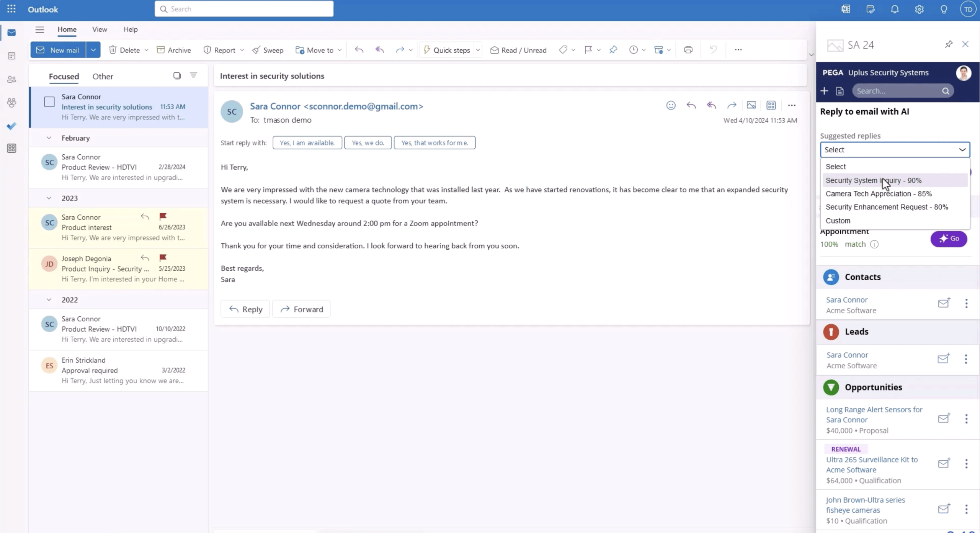Viewport: 980px width, 533px height.
Task: Pin the SA 24 side panel
Action: pos(948,44)
